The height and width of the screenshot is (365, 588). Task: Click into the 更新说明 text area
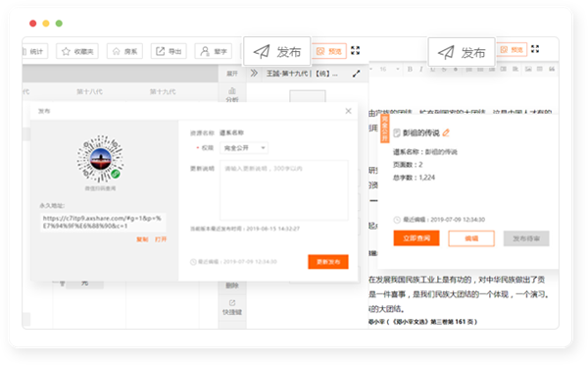point(284,190)
